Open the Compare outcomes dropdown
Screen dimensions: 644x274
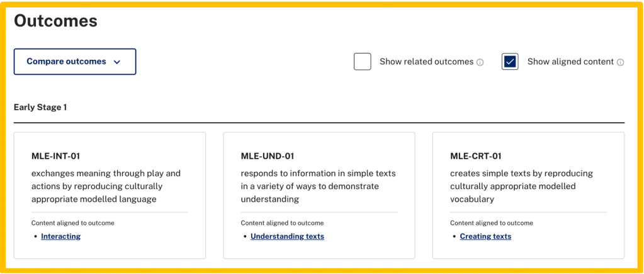point(74,62)
